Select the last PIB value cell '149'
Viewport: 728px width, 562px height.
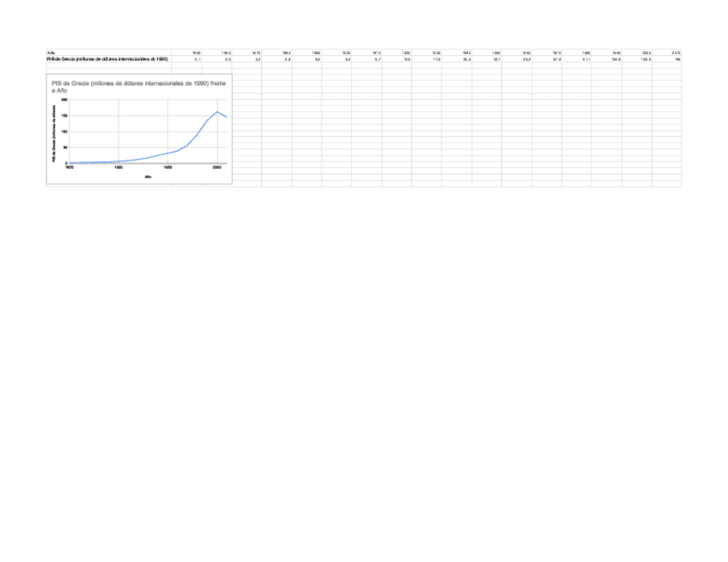click(x=667, y=59)
